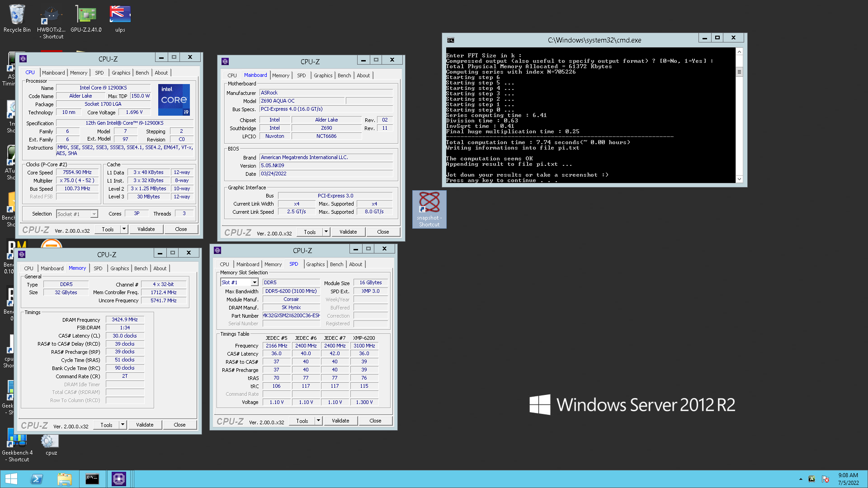Click the Z690 AQUA OC model field
868x488 pixels.
[x=302, y=101]
